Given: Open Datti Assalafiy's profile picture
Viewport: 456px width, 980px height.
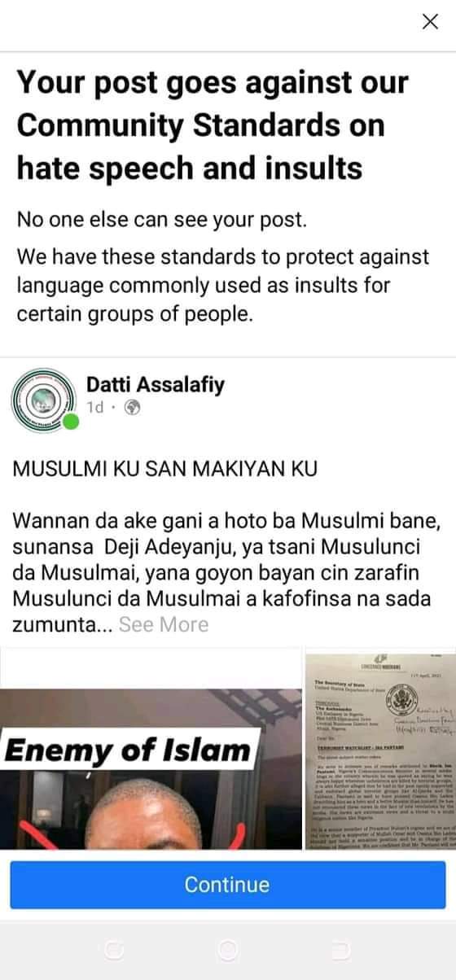Looking at the screenshot, I should click(42, 397).
